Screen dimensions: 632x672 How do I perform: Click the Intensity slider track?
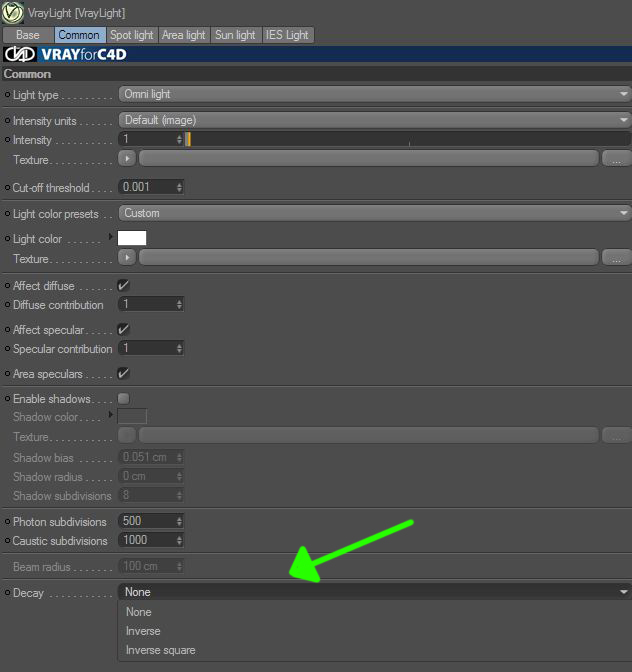click(407, 139)
